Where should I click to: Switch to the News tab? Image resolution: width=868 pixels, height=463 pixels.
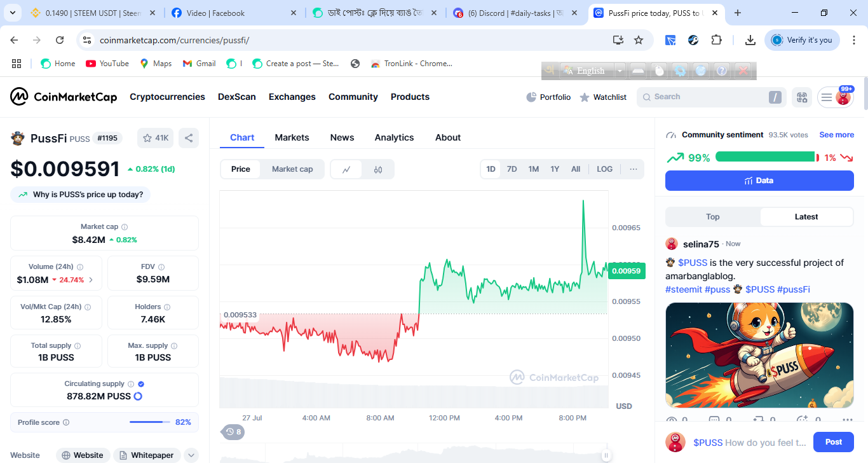(342, 137)
